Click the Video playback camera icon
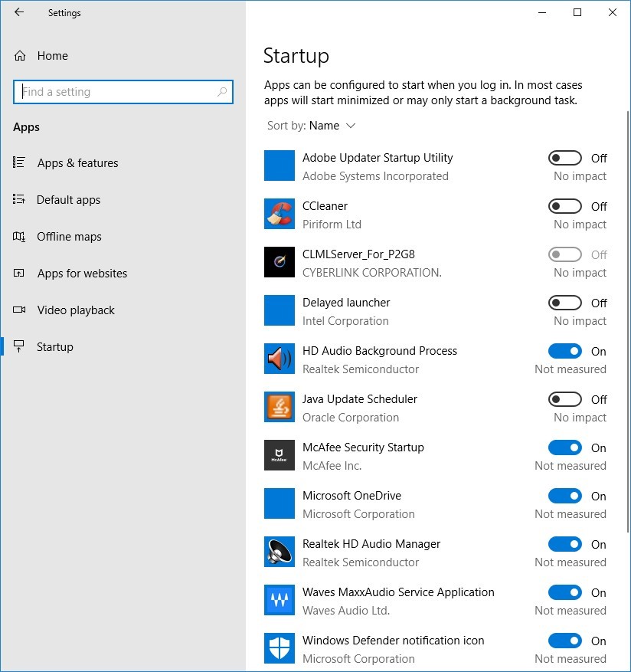 pyautogui.click(x=19, y=310)
